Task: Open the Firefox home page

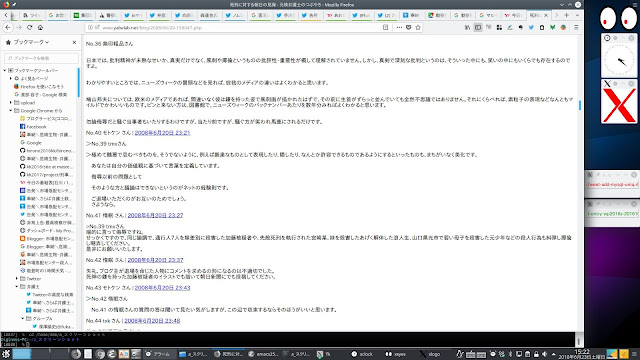Action: [40, 27]
